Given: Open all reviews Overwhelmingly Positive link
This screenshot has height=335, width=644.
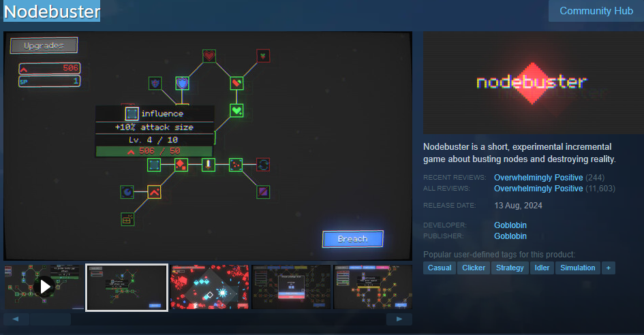Looking at the screenshot, I should point(538,189).
